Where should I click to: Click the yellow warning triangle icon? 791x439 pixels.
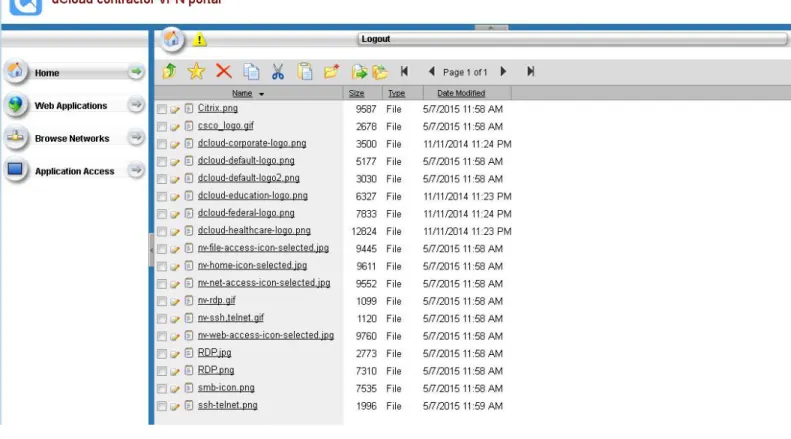(x=199, y=39)
